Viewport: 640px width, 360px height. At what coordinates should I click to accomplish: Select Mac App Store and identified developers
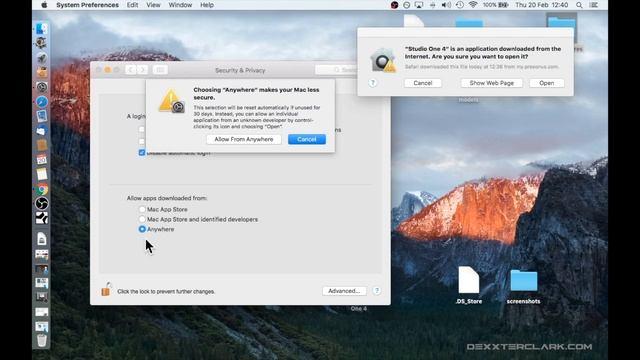pos(142,219)
